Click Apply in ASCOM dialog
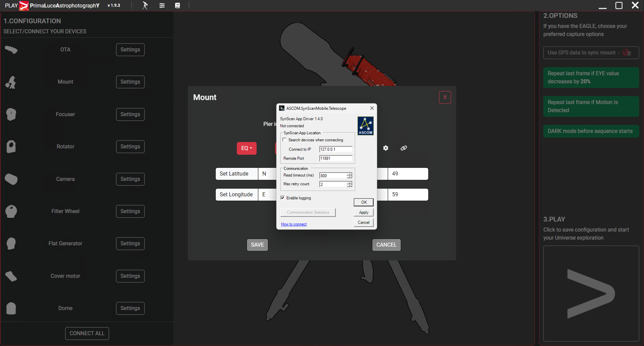 [364, 212]
